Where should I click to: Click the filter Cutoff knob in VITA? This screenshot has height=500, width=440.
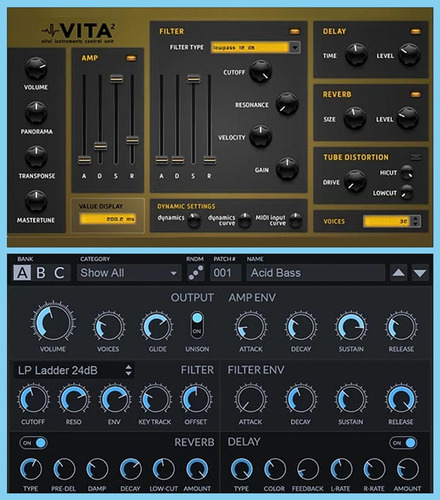click(x=261, y=71)
